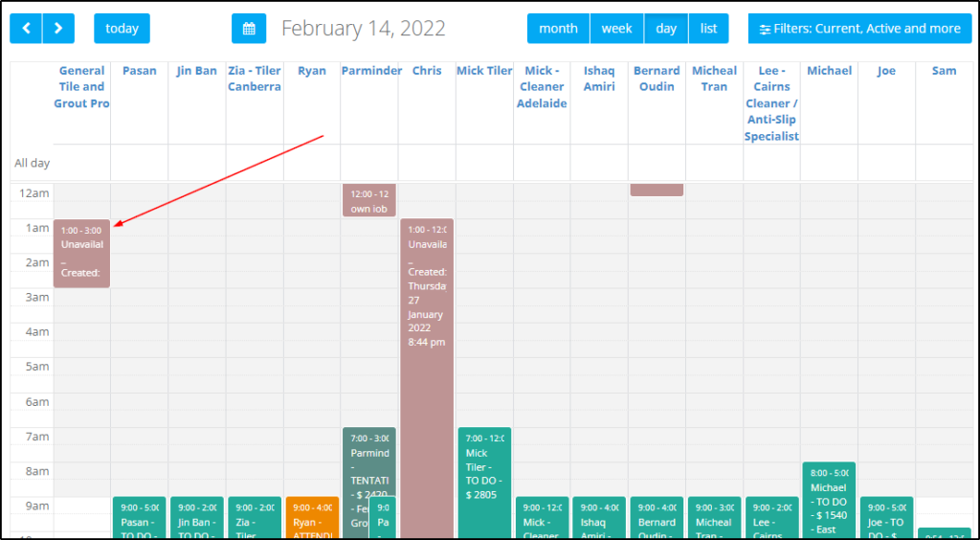Go to previous day with left arrow

tap(25, 29)
